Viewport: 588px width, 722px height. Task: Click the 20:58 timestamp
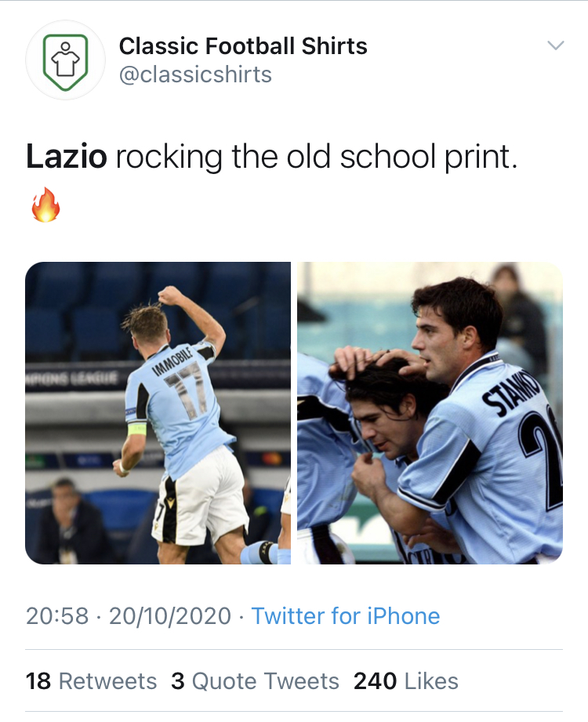click(x=57, y=616)
